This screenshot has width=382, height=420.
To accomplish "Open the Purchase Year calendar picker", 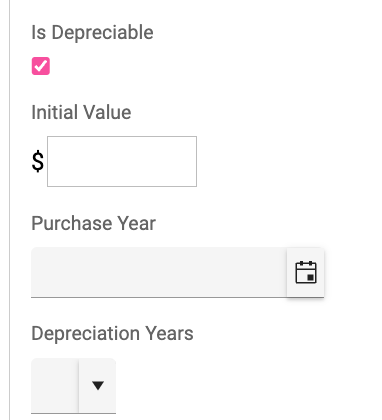I will (x=305, y=272).
